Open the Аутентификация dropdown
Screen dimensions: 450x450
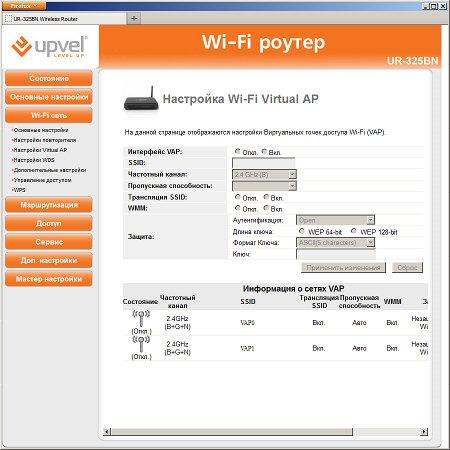tap(335, 220)
